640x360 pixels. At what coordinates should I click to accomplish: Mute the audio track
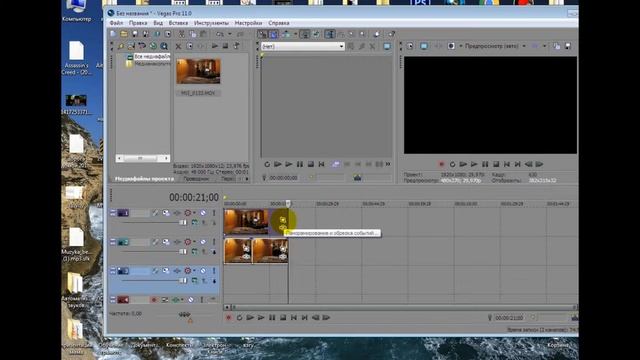pyautogui.click(x=191, y=300)
